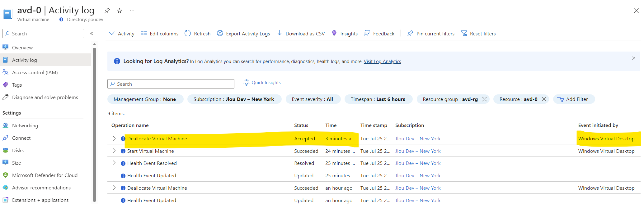This screenshot has width=644, height=204.
Task: Open the Start Virtual Machine operation
Action: [151, 151]
